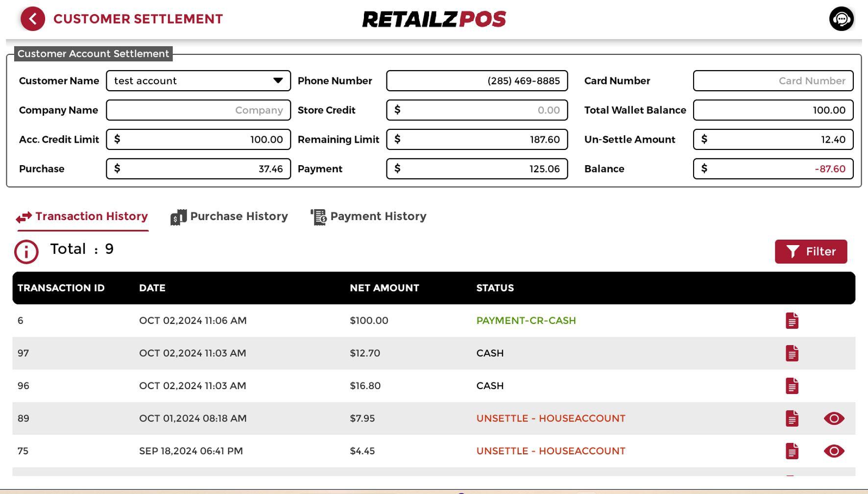Switch to Purchase History tab
This screenshot has width=868, height=494.
pyautogui.click(x=229, y=217)
